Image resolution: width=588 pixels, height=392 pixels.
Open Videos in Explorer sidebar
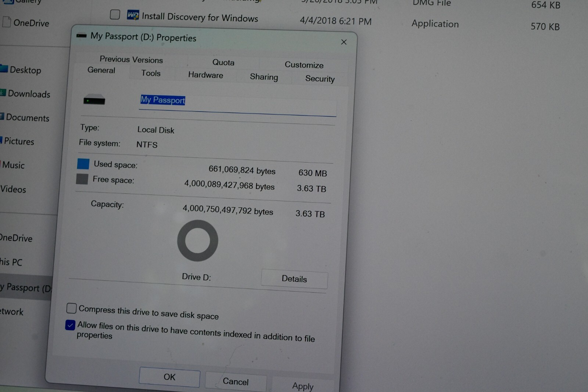pos(13,189)
